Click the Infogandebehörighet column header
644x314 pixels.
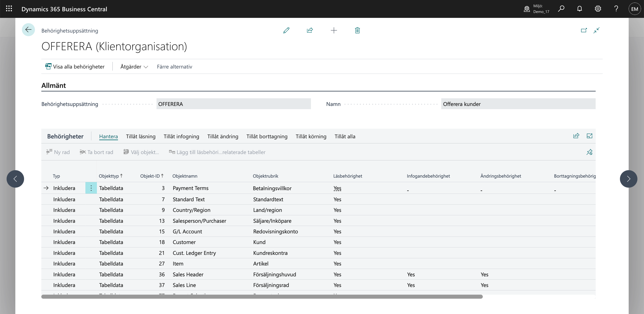click(x=428, y=176)
